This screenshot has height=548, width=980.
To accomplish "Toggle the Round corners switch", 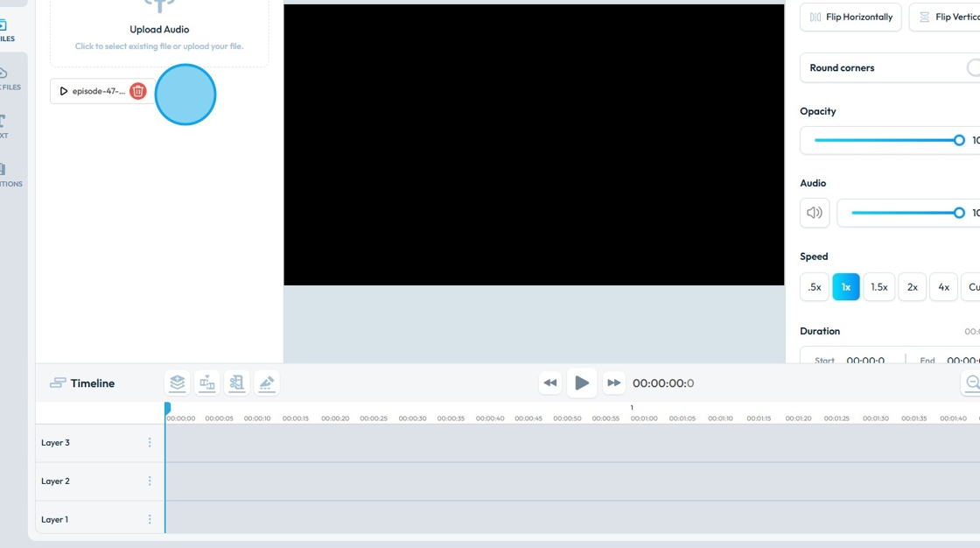I will pos(973,67).
